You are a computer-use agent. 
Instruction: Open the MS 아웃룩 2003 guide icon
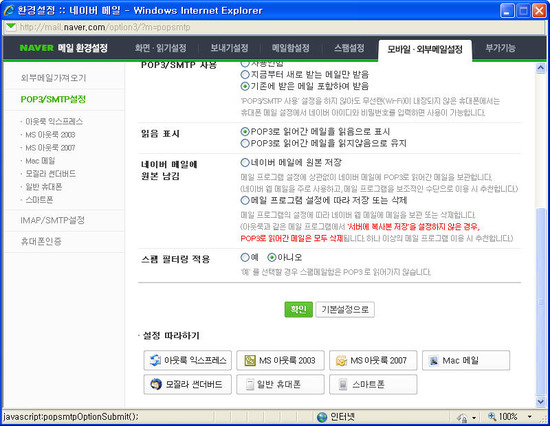(x=250, y=360)
